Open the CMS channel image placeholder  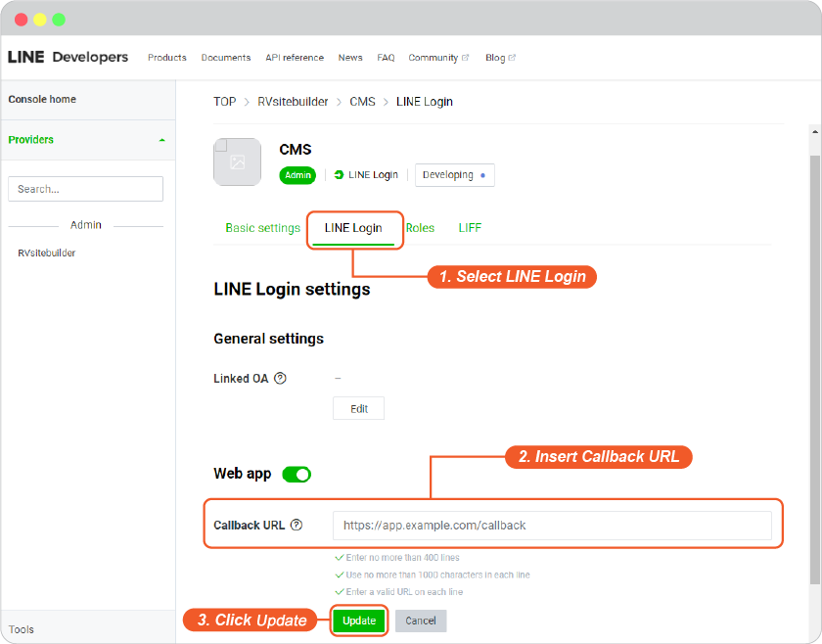tap(238, 162)
